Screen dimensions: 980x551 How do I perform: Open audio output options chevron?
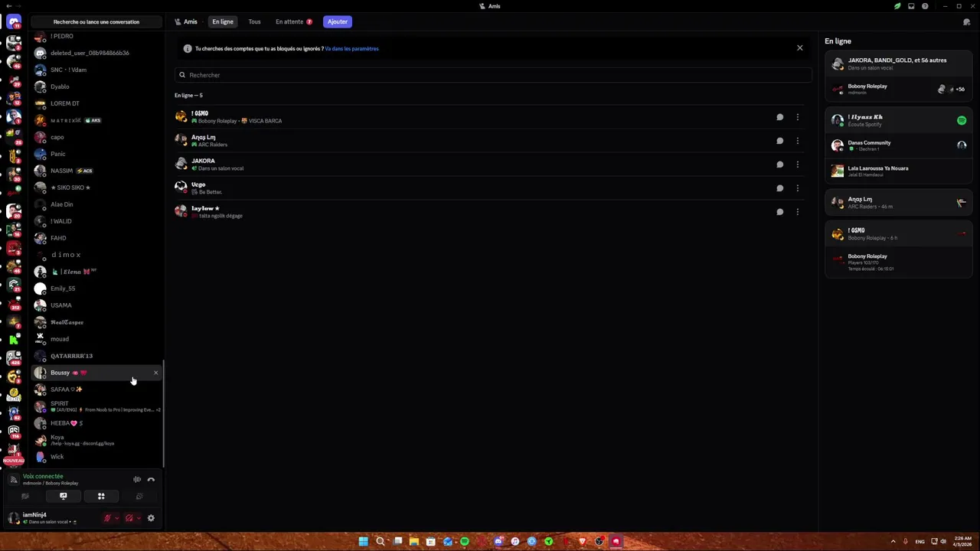(139, 518)
